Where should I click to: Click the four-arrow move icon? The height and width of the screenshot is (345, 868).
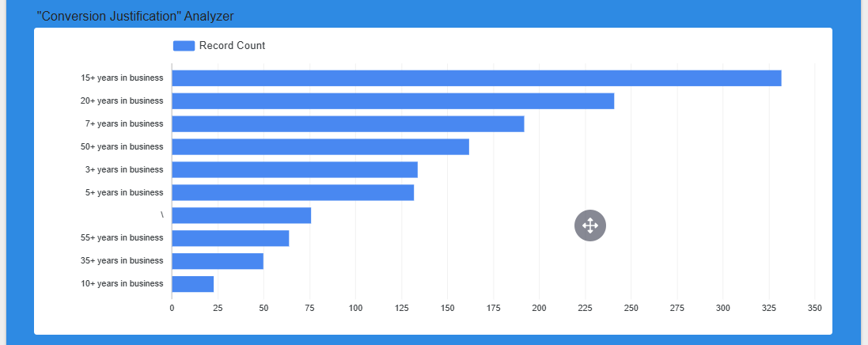coord(589,226)
